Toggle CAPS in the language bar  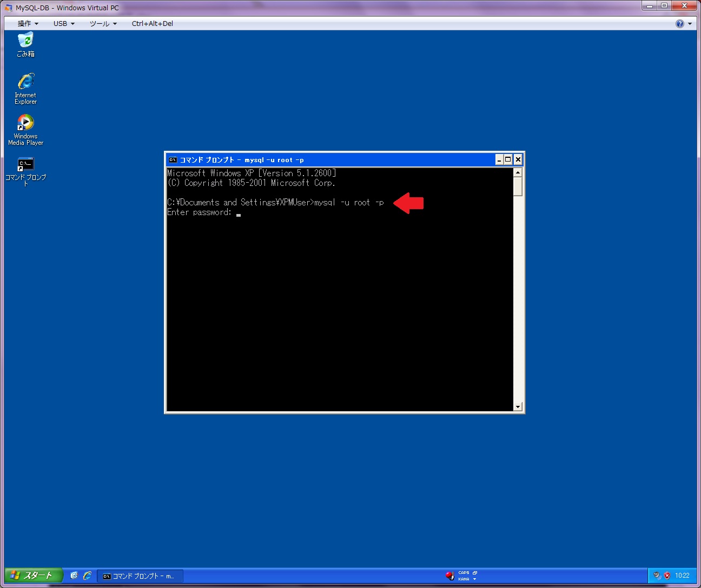[464, 573]
